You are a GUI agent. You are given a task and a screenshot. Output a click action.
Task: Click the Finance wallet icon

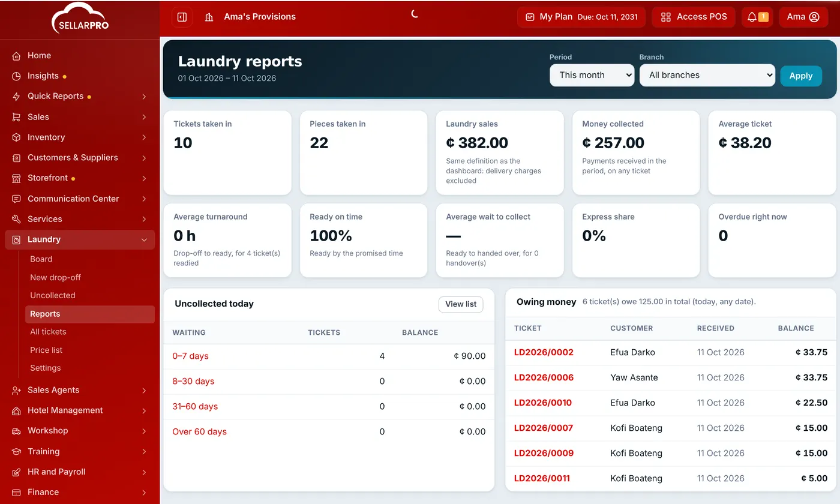tap(17, 493)
